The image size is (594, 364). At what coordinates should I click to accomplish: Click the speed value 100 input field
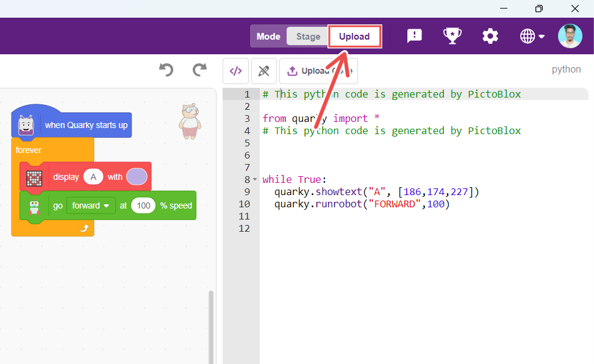143,205
